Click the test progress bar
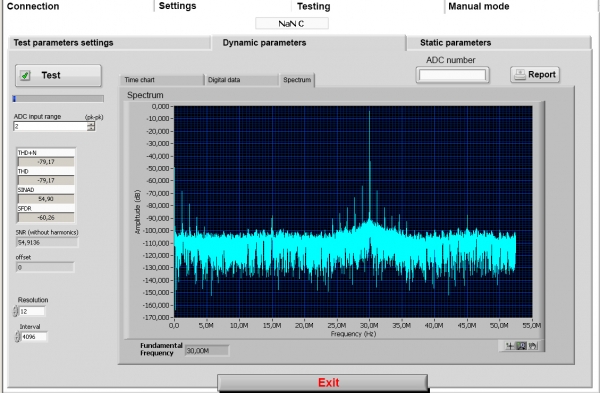The height and width of the screenshot is (393, 600). click(58, 99)
